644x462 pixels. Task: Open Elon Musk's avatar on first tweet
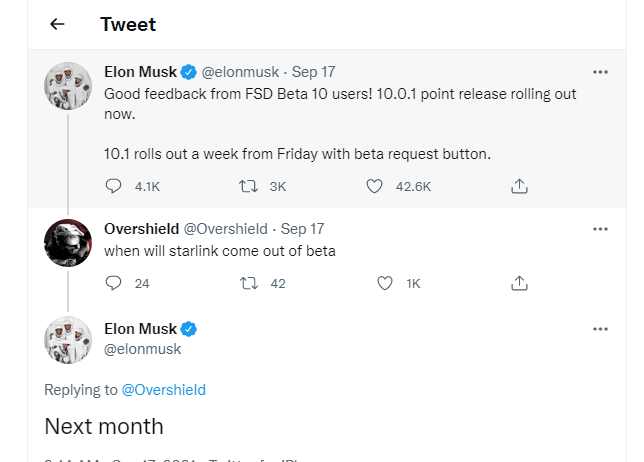(x=68, y=86)
